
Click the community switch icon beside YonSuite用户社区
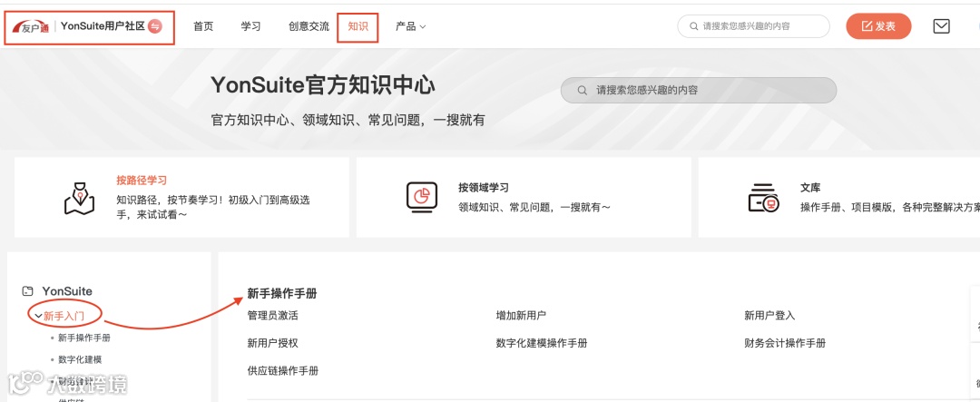[x=155, y=26]
